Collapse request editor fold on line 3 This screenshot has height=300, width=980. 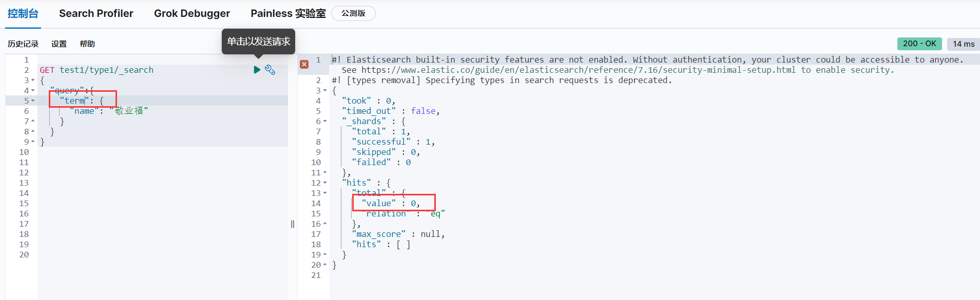(33, 80)
